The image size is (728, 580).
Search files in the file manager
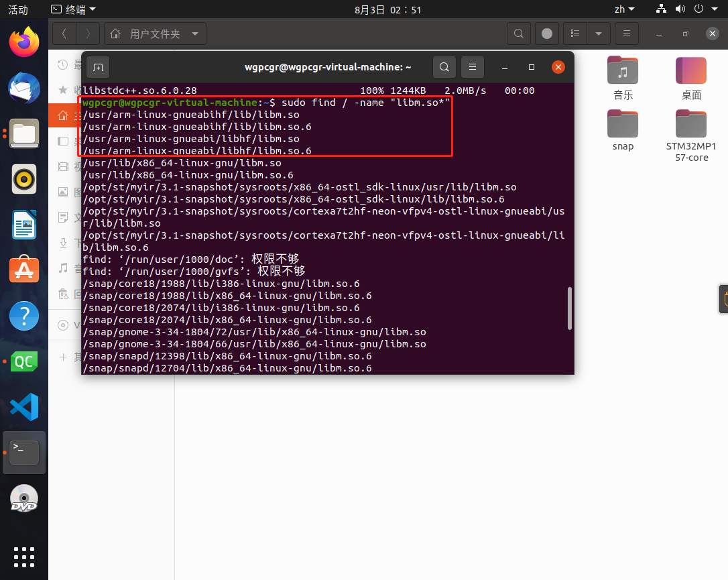pyautogui.click(x=519, y=34)
